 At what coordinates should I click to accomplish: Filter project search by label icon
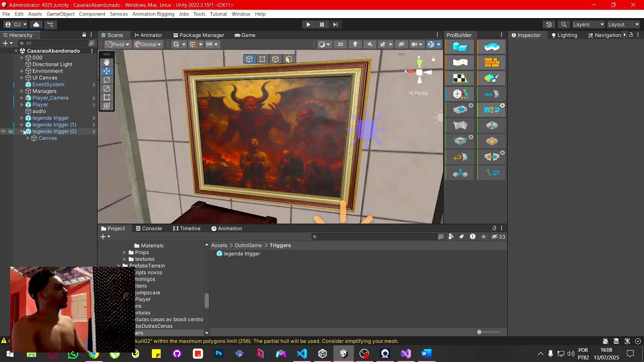pyautogui.click(x=461, y=237)
